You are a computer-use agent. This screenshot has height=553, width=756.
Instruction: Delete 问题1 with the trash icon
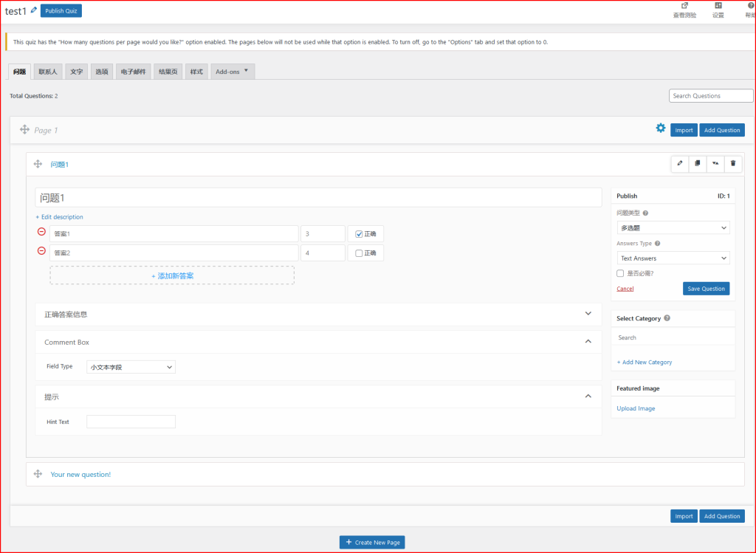point(732,163)
